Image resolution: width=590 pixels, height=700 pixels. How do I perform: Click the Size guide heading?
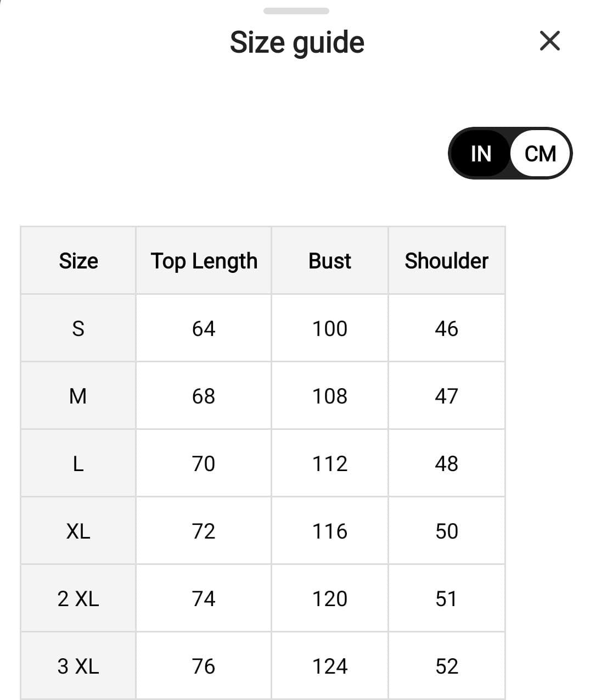point(297,42)
